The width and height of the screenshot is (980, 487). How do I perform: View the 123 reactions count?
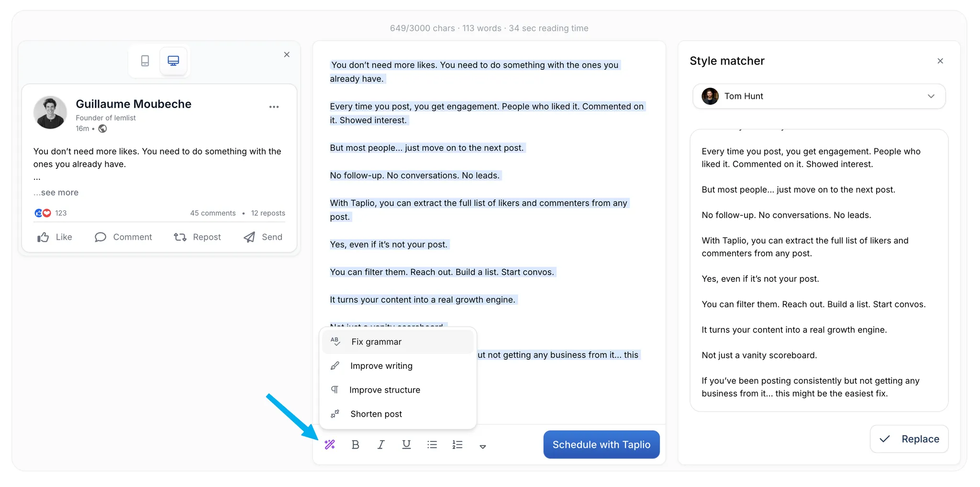61,213
